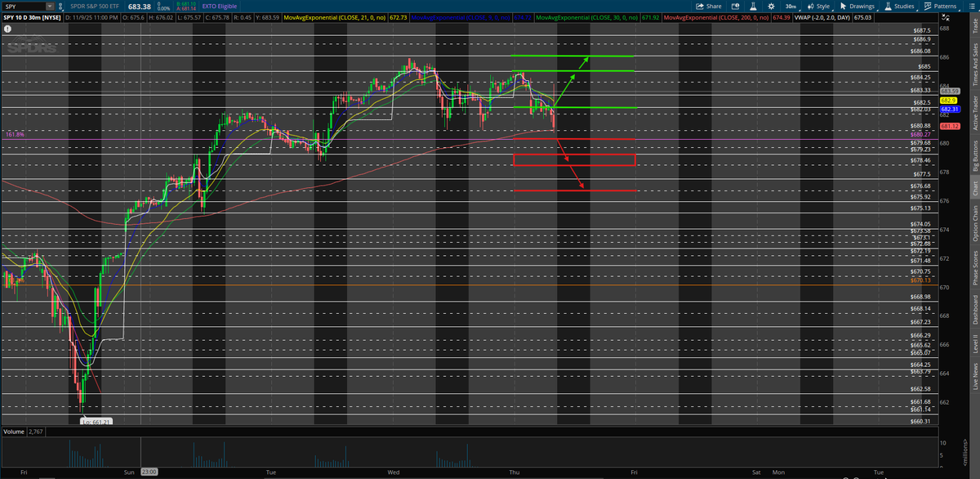Toggle the 0.00% percent change display
Viewport: 980px width, 479px height.
click(x=163, y=8)
